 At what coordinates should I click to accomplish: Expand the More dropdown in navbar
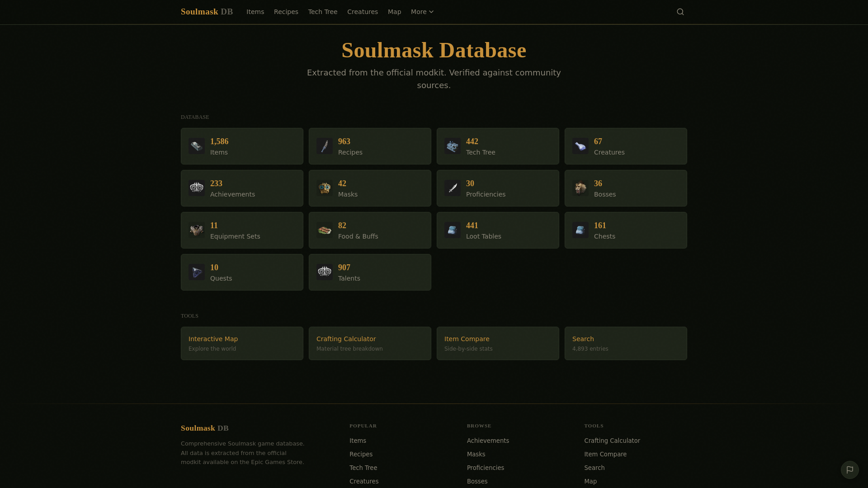[x=422, y=12]
